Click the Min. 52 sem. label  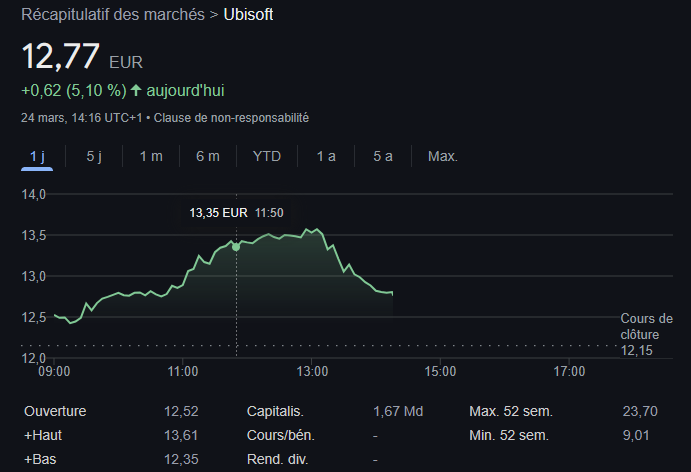click(x=509, y=435)
